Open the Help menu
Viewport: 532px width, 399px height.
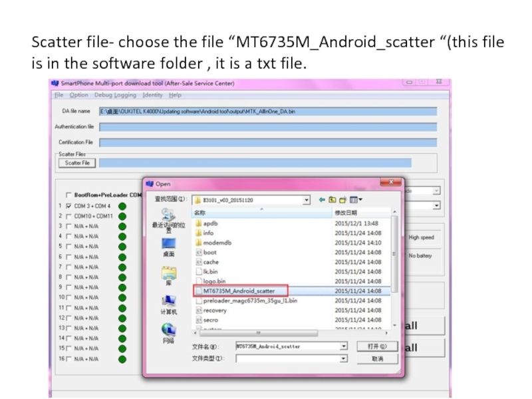click(x=175, y=95)
